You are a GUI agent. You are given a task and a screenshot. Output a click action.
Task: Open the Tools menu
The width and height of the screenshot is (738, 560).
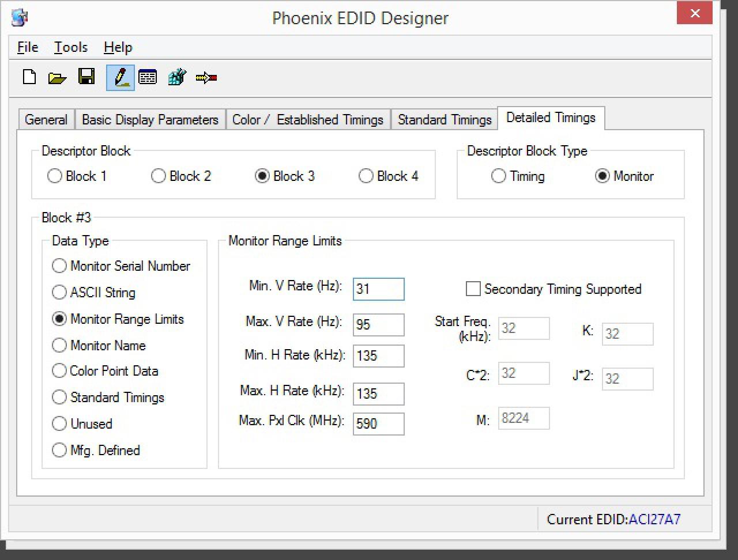click(71, 47)
